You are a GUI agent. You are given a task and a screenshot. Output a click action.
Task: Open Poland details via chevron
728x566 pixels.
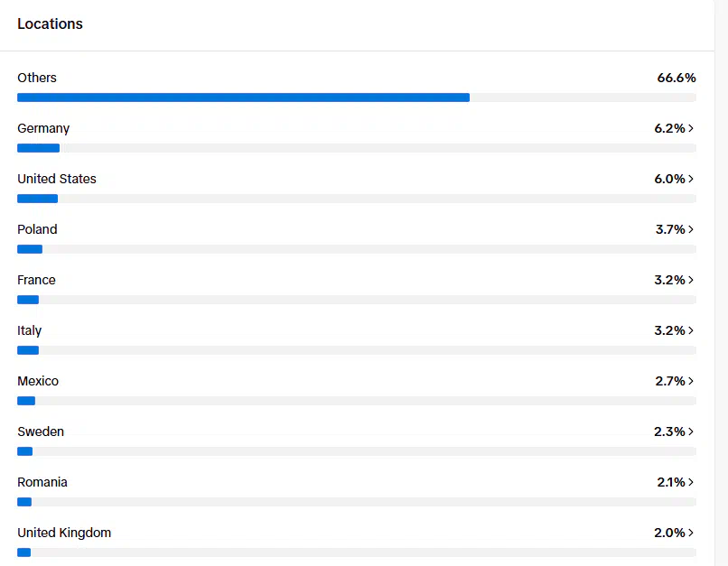coord(691,229)
